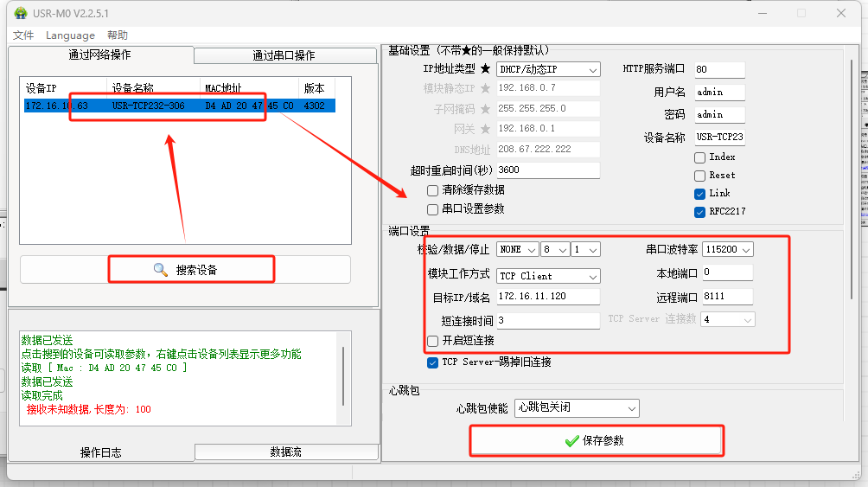
Task: Enable the Index checkbox
Action: pos(699,157)
